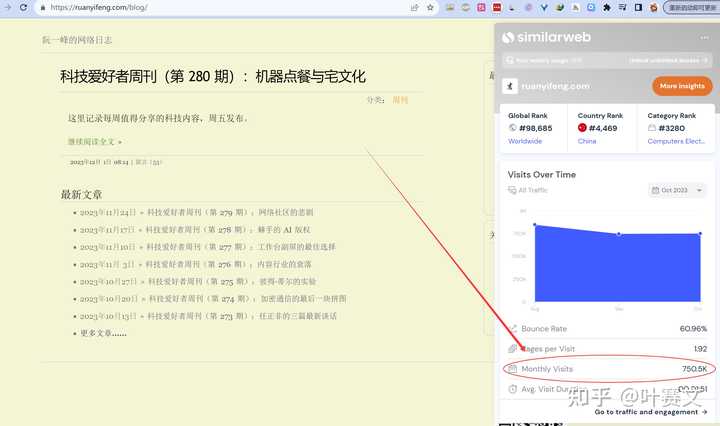Click the Avg. Visit Duration clock icon

click(x=513, y=389)
